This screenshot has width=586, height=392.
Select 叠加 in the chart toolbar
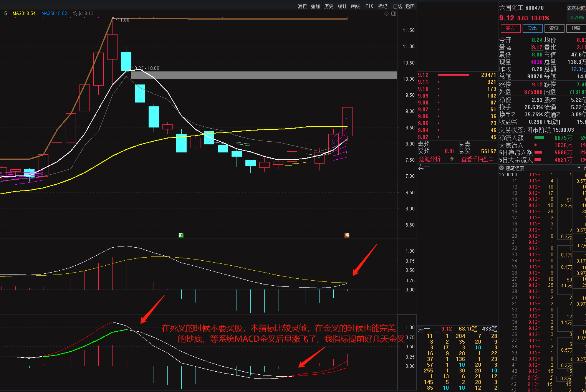pyautogui.click(x=316, y=6)
